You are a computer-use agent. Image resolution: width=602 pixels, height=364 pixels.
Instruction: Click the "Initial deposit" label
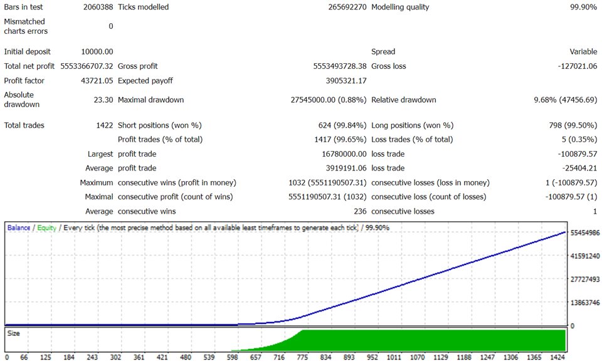27,51
